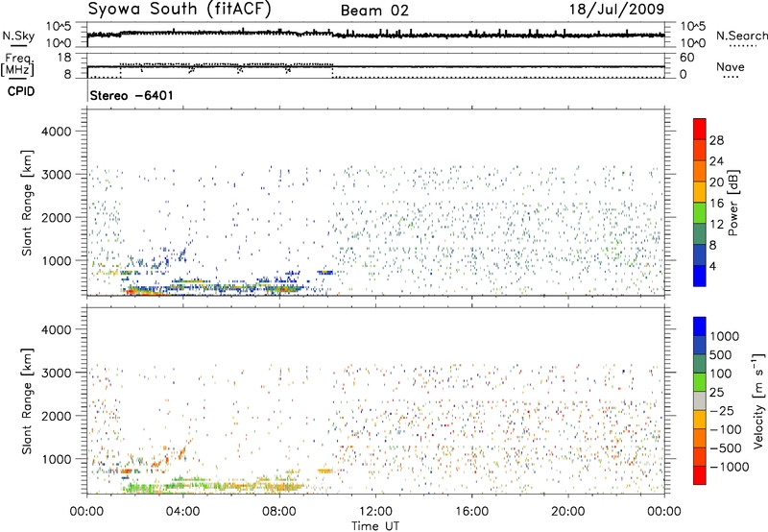This screenshot has width=768, height=532.
Task: Click the 8–12 dB teal power swatch
Action: click(x=700, y=234)
